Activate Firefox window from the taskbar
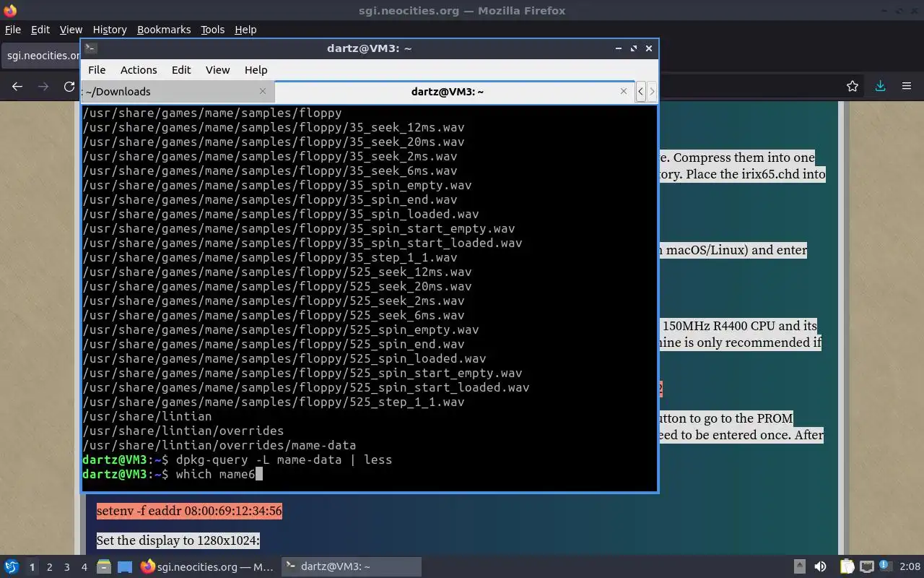This screenshot has height=578, width=924. click(x=207, y=567)
